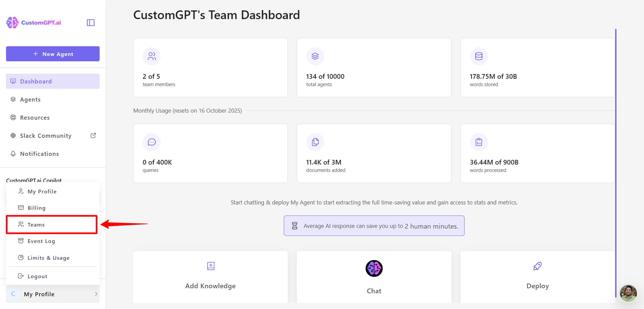Click the vertical scrollbar on the dashboard

coord(616,163)
